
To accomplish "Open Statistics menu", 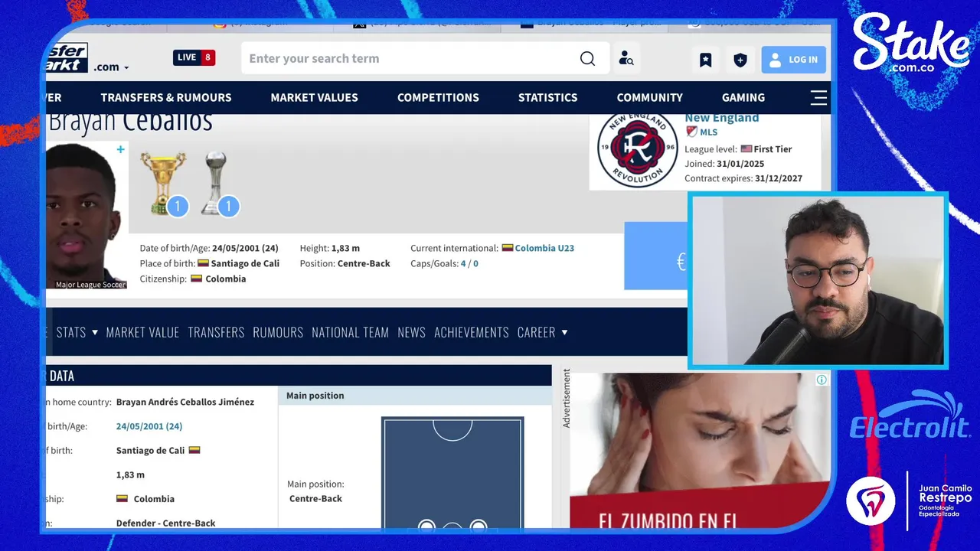I will tap(547, 98).
